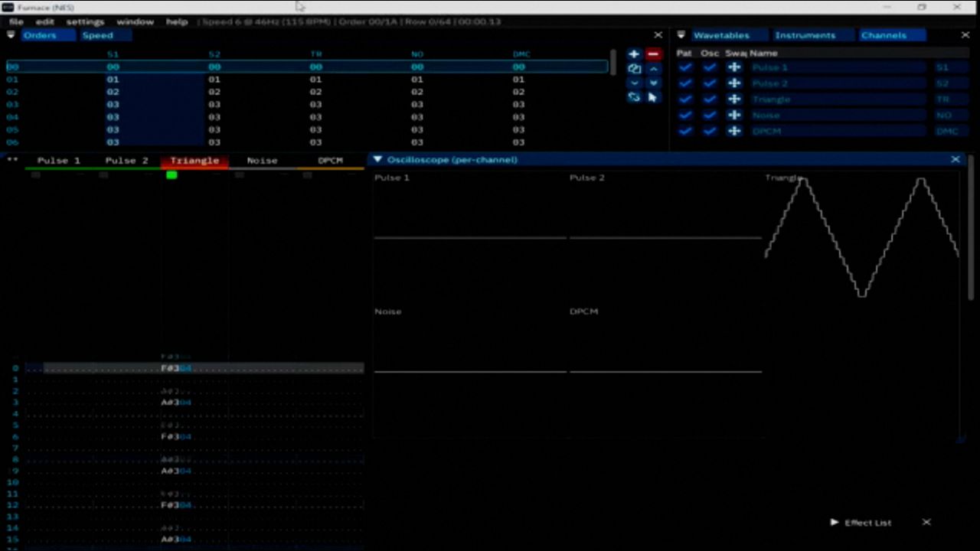Toggle the Pat checkbox for Noise channel

click(685, 115)
